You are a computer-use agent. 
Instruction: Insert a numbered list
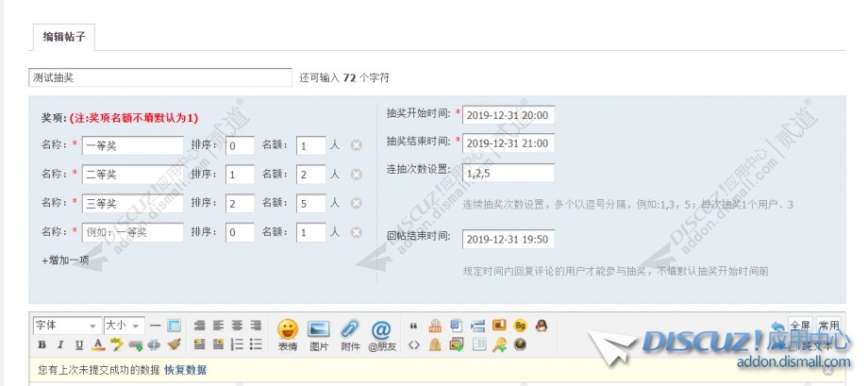pos(237,344)
